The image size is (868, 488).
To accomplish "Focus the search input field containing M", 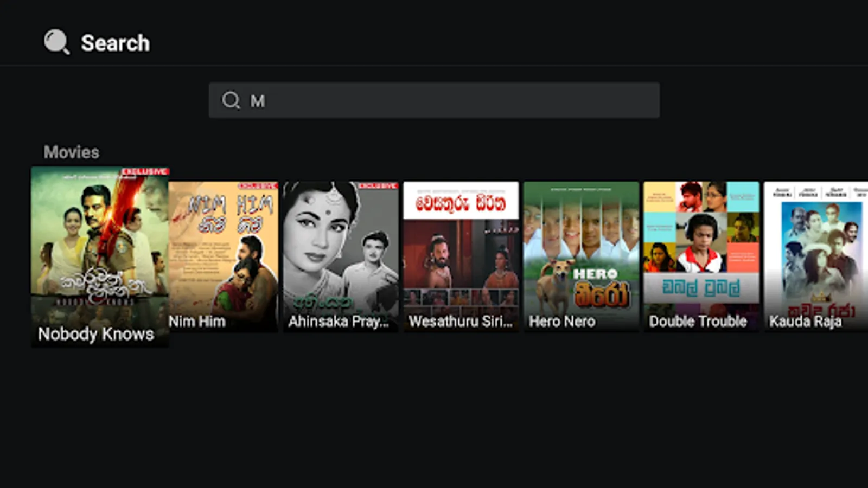I will point(434,100).
